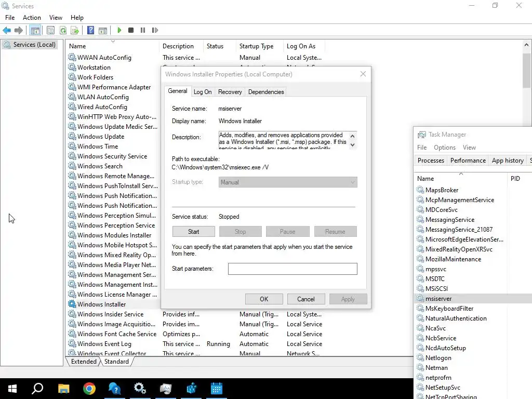Image resolution: width=532 pixels, height=399 pixels.
Task: Toggle Show/Hide Console Tree toolbar icon
Action: point(35,30)
